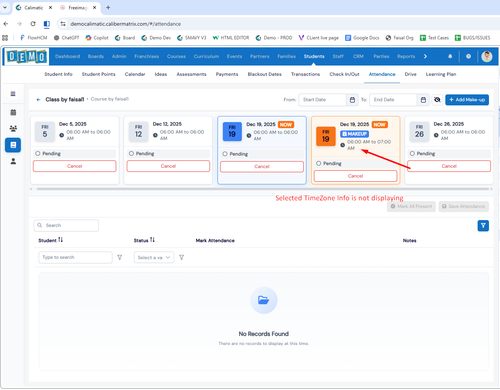Viewport: 500px width, 390px height.
Task: Open site information icon in address bar
Action: pyautogui.click(x=63, y=24)
